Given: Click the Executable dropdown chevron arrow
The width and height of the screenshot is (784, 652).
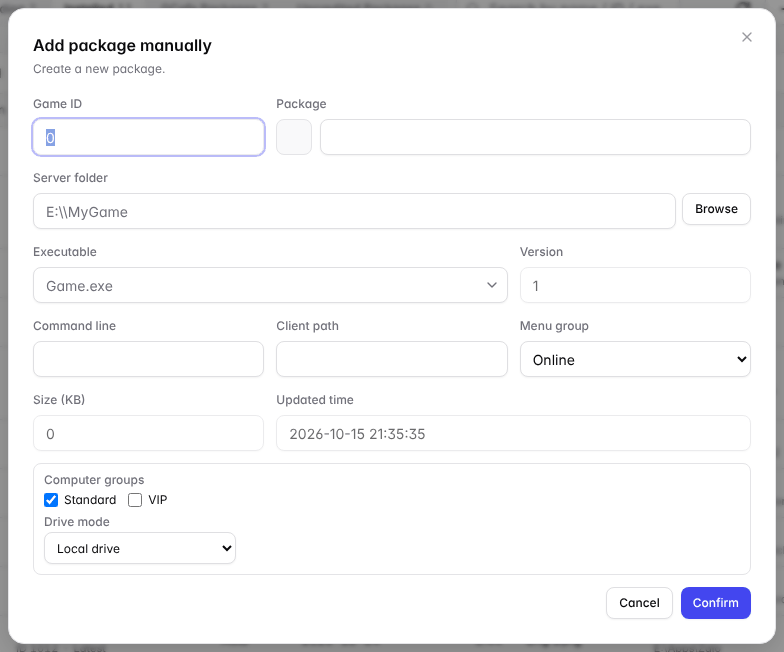Looking at the screenshot, I should point(492,285).
